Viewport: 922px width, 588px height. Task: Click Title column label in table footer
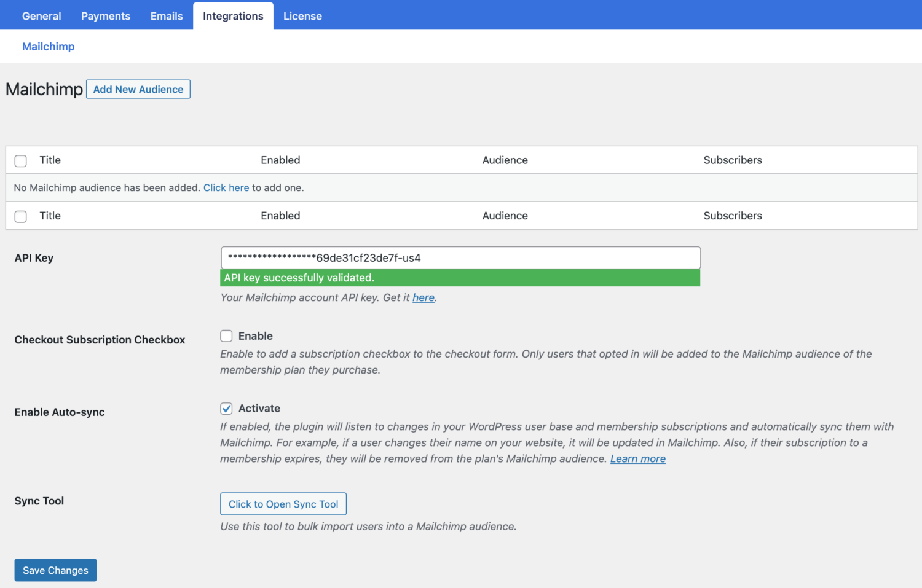[50, 216]
